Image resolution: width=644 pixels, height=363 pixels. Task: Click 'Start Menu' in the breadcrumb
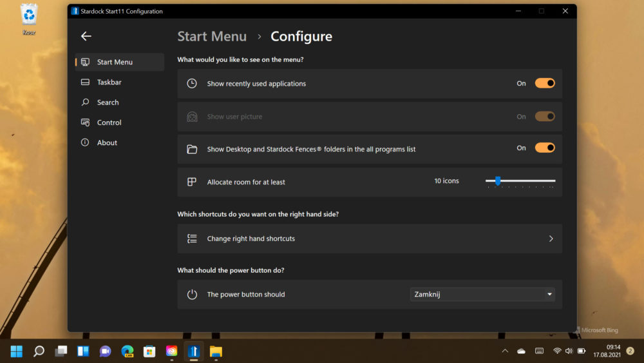(x=212, y=36)
